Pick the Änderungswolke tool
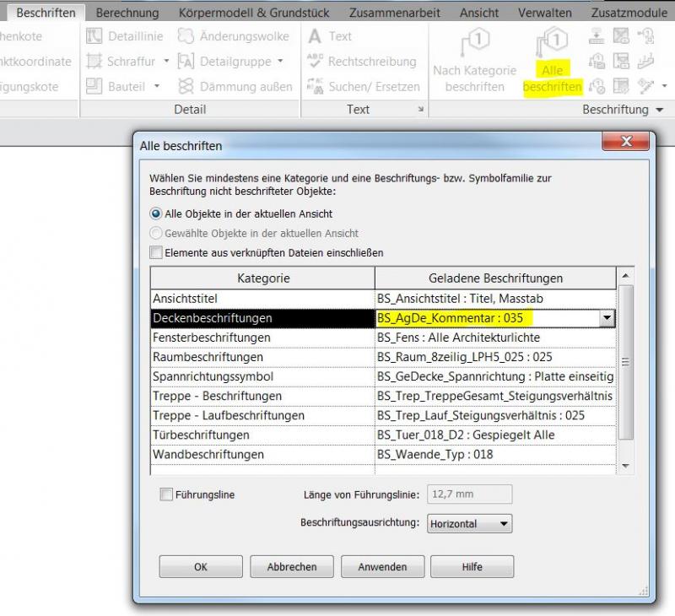The width and height of the screenshot is (675, 616). tap(234, 36)
